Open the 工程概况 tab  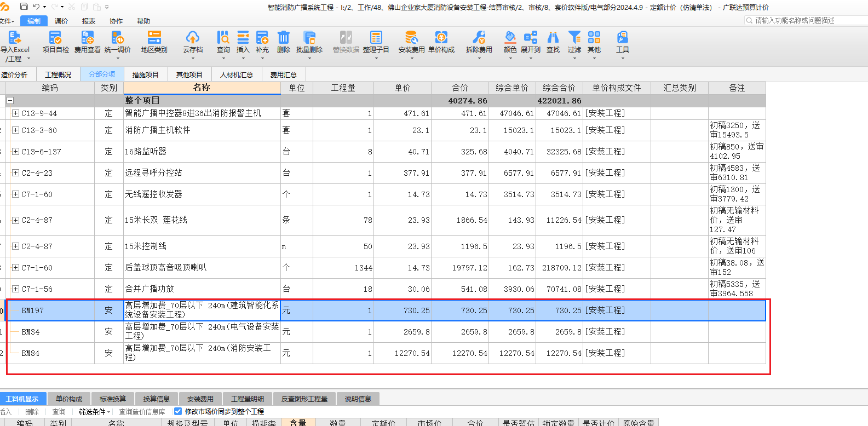coord(58,74)
